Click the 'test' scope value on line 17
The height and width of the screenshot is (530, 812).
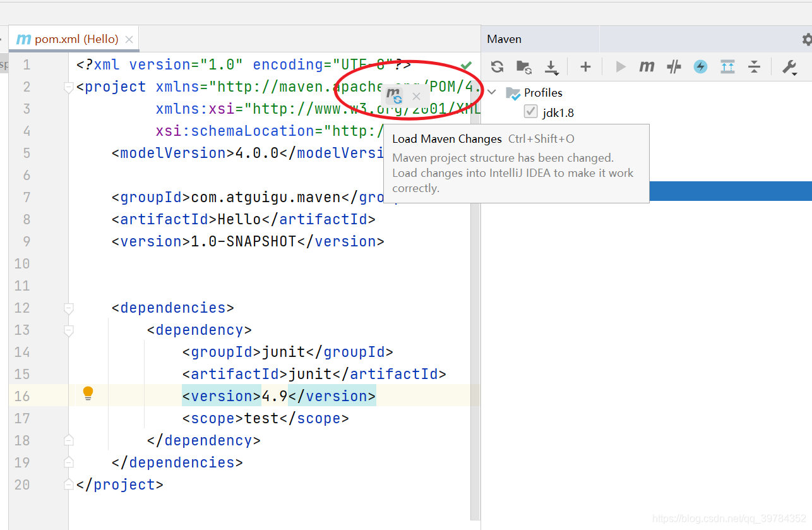[261, 418]
